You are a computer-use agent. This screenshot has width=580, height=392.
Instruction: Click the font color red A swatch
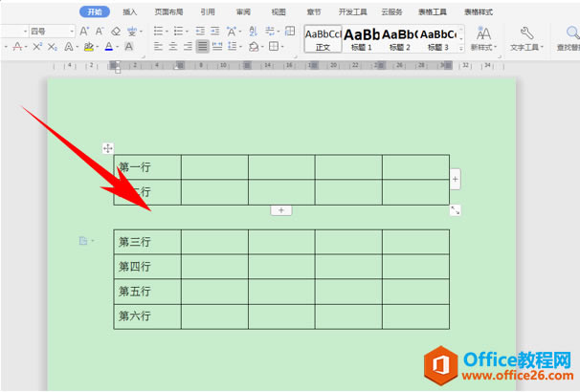[108, 47]
